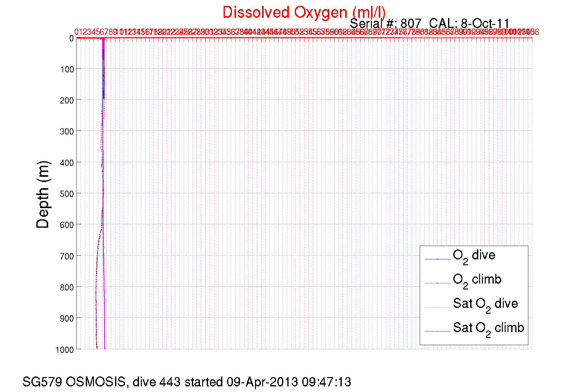This screenshot has height=392, width=588.
Task: Click the 200 depth tick label
Action: click(x=67, y=100)
